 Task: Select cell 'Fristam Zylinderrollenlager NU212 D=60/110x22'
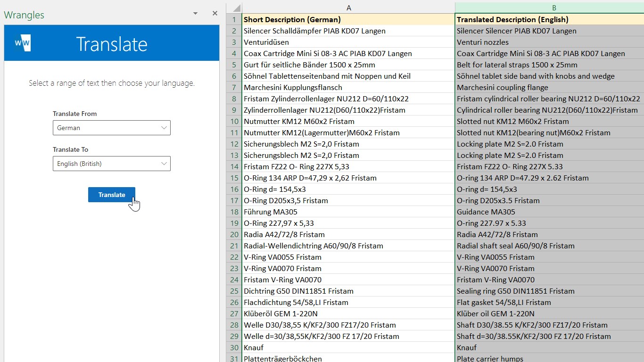(x=349, y=99)
